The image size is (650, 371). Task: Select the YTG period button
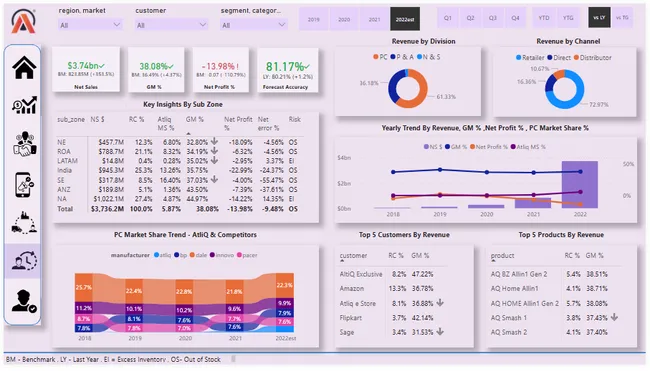pyautogui.click(x=568, y=18)
